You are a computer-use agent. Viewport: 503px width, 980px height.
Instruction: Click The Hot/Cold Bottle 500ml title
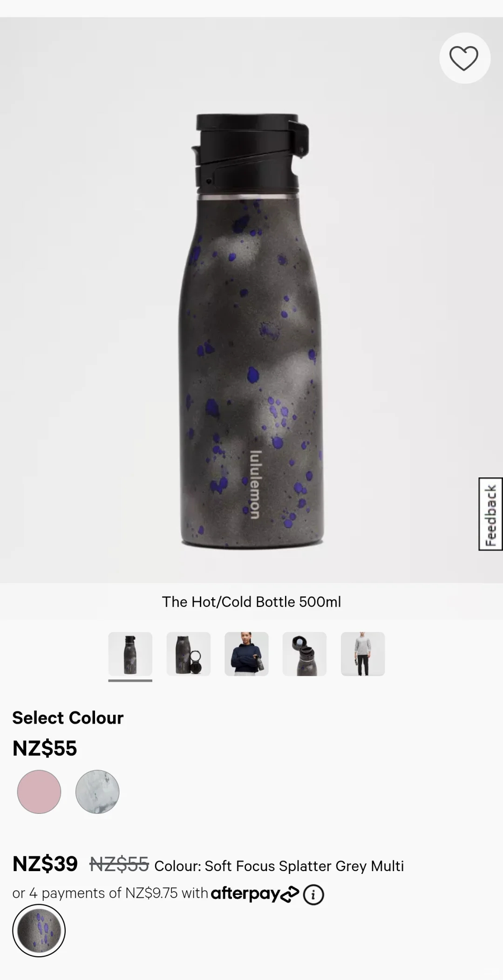point(251,602)
